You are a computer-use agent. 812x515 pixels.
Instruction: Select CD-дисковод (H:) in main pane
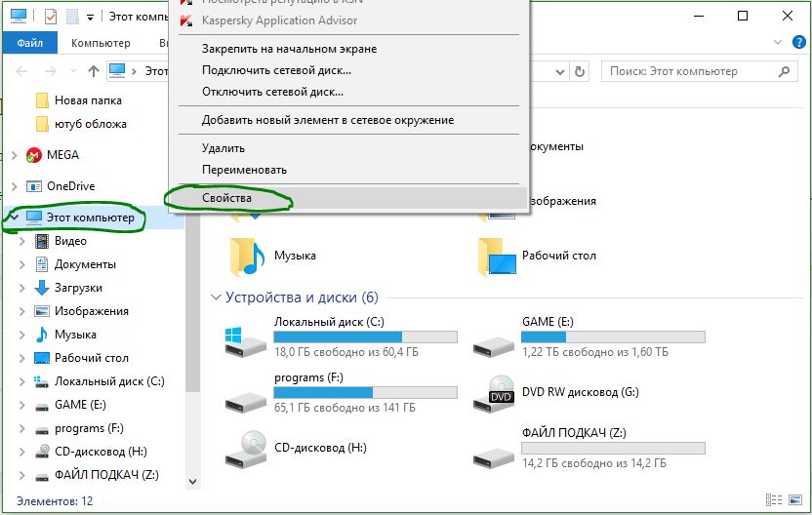tap(297, 449)
